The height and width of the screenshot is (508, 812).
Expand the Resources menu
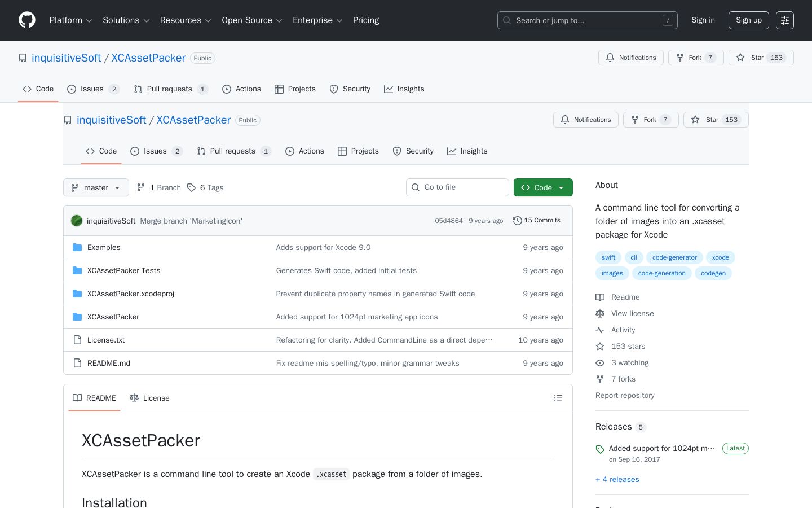click(x=186, y=20)
